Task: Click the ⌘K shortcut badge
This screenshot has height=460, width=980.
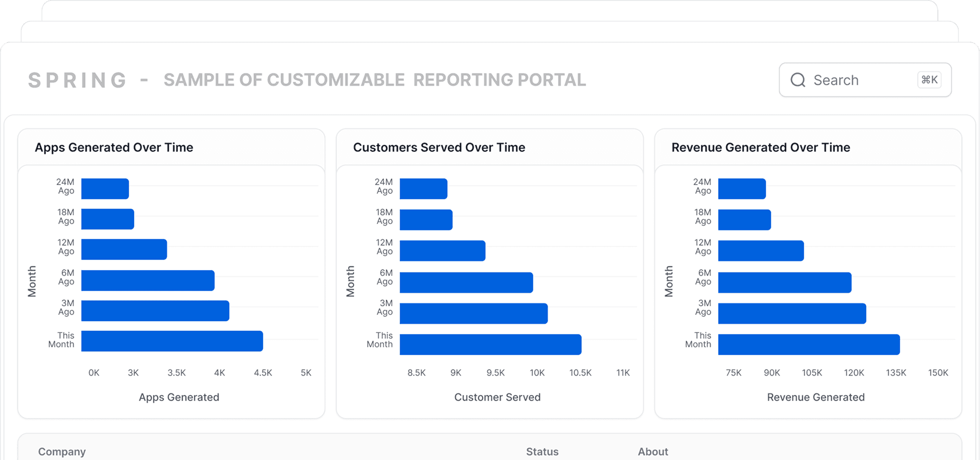Action: (929, 80)
